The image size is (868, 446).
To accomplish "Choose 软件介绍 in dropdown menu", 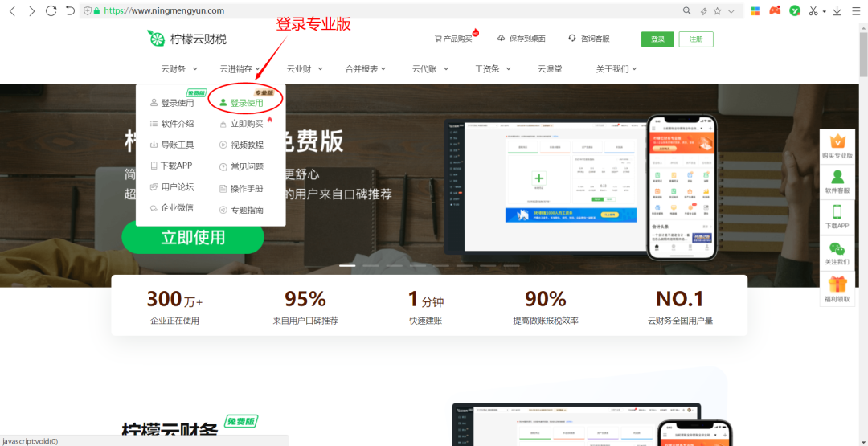I will [x=172, y=124].
